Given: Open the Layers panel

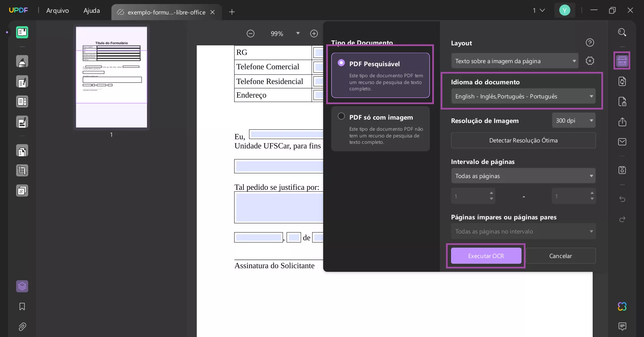Looking at the screenshot, I should tap(22, 286).
